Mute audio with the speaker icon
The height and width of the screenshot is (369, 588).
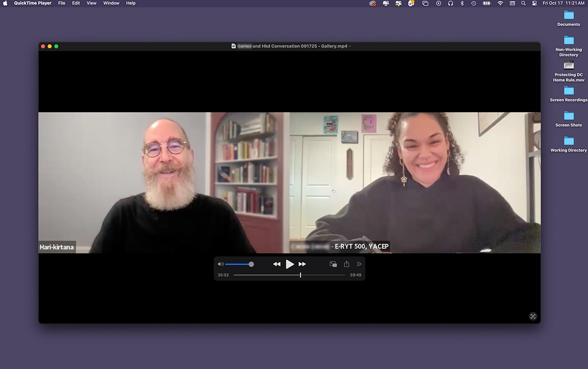tap(220, 264)
